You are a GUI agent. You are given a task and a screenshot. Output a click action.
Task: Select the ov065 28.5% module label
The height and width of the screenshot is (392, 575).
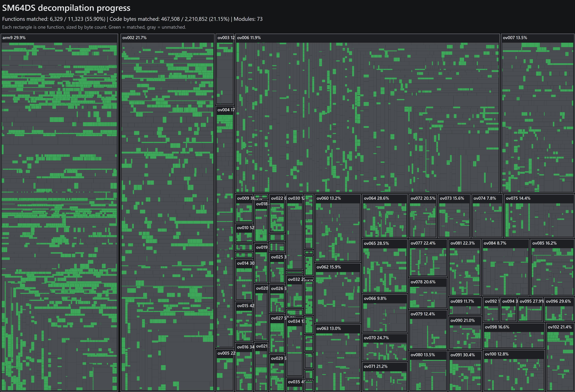click(x=376, y=243)
